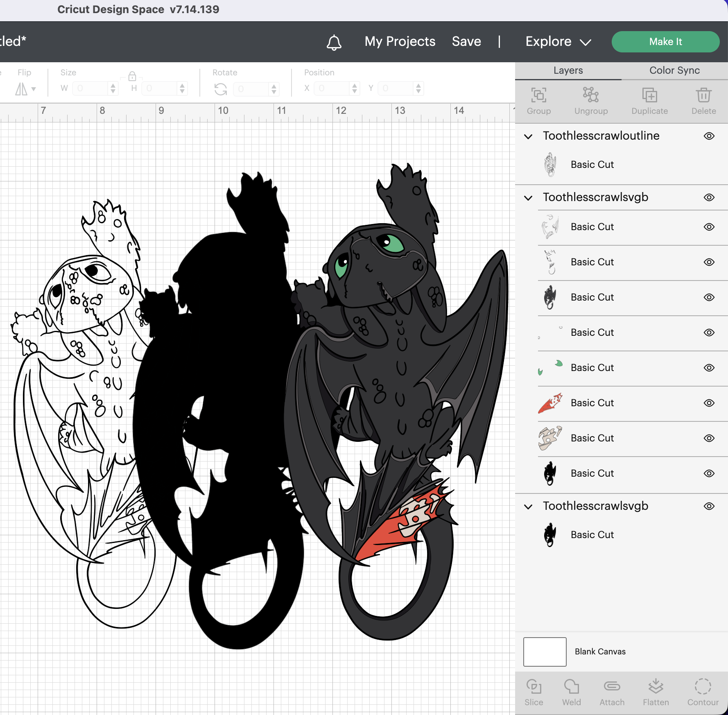
Task: Switch to the Color Sync tab
Action: click(674, 70)
